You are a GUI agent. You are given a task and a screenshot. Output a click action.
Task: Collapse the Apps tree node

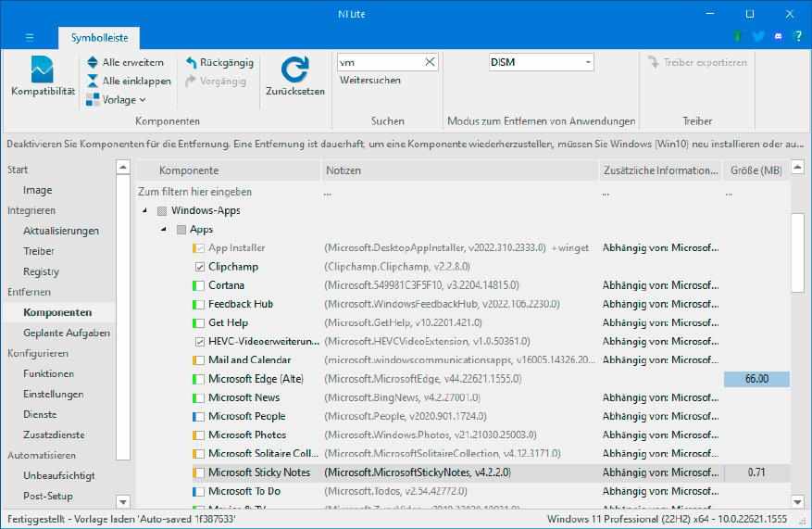point(163,229)
